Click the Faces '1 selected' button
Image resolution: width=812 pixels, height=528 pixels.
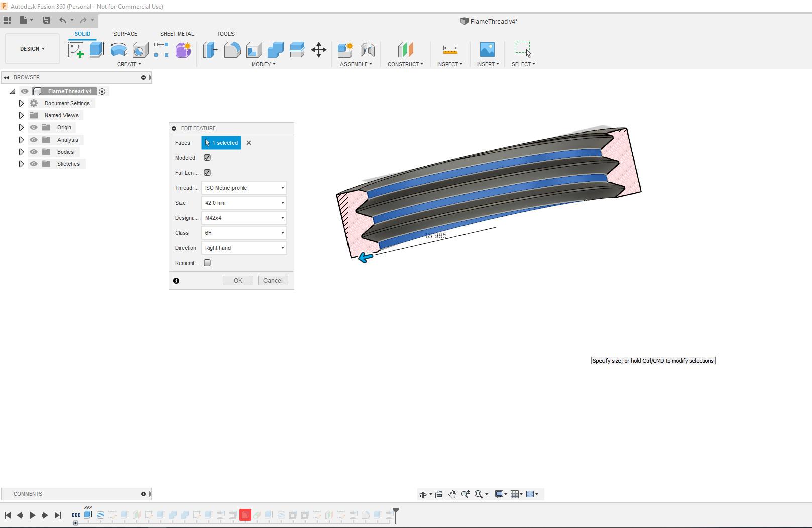pos(221,143)
